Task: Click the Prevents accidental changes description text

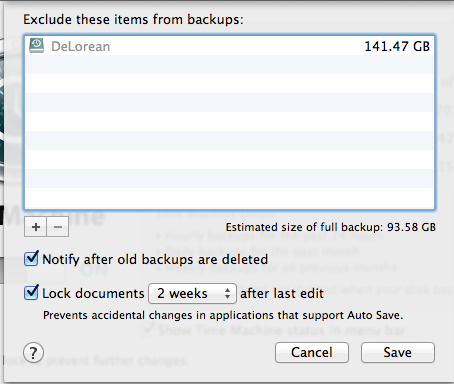Action: pyautogui.click(x=223, y=315)
